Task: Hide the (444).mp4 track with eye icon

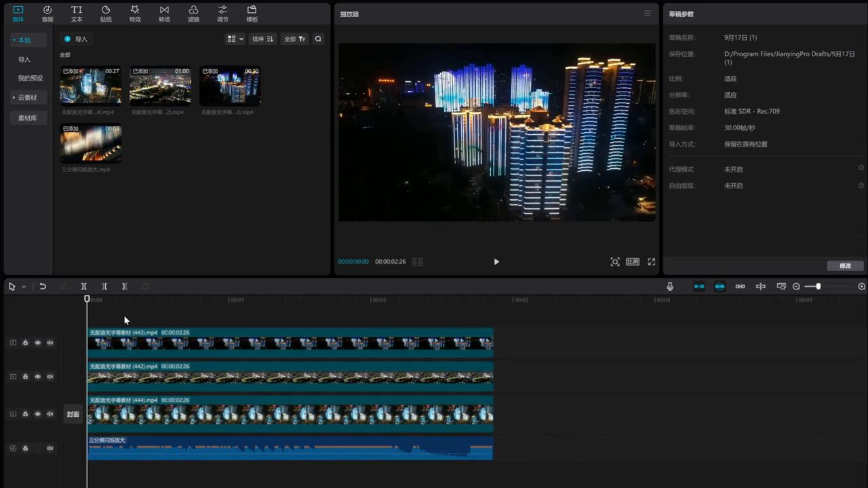Action: point(37,414)
